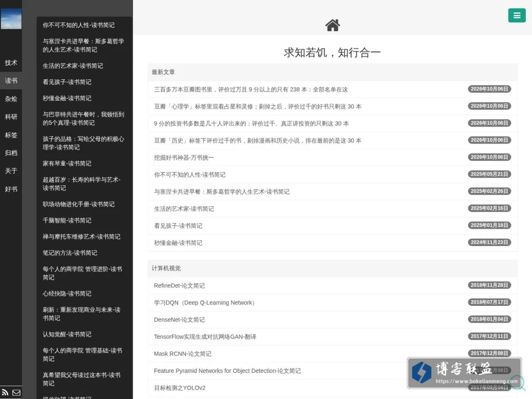Open submenu item 心经抉隐-读书简记
This screenshot has width=532, height=399.
[84, 293]
